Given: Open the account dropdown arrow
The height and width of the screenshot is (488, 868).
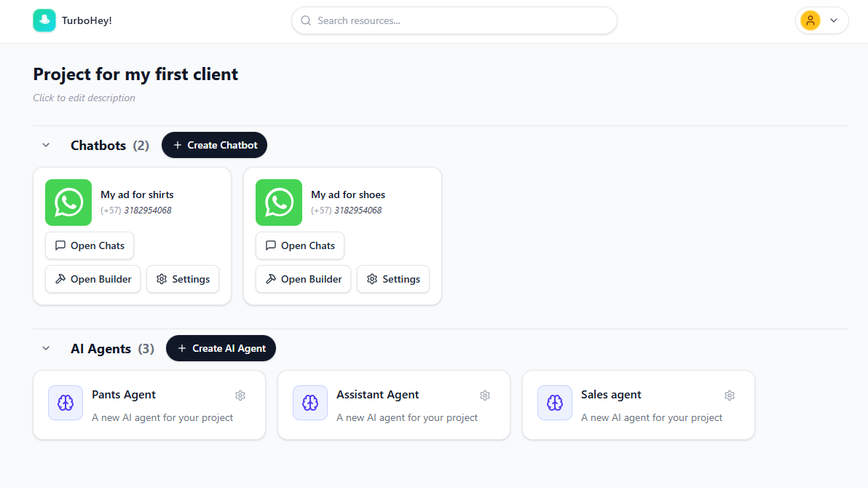Looking at the screenshot, I should tap(834, 20).
